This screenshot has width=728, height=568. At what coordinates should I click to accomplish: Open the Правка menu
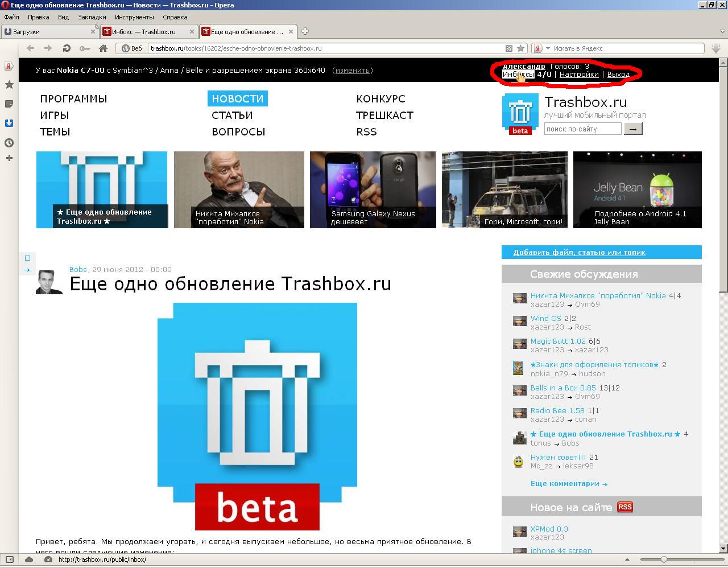38,17
